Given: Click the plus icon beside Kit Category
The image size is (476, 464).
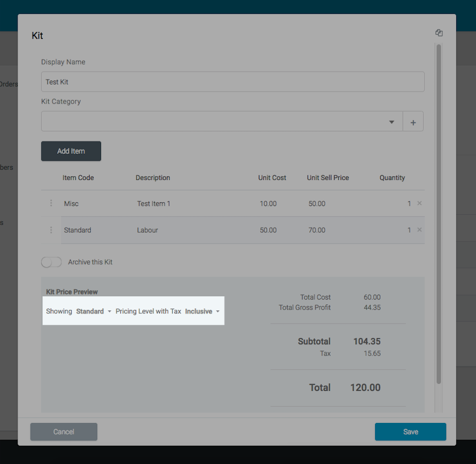Looking at the screenshot, I should coord(413,122).
